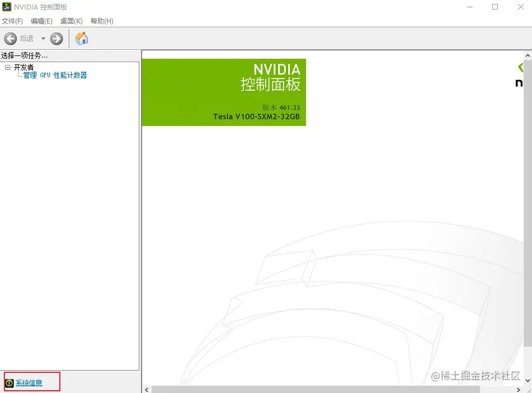Open the 文件(F) menu

click(x=12, y=21)
